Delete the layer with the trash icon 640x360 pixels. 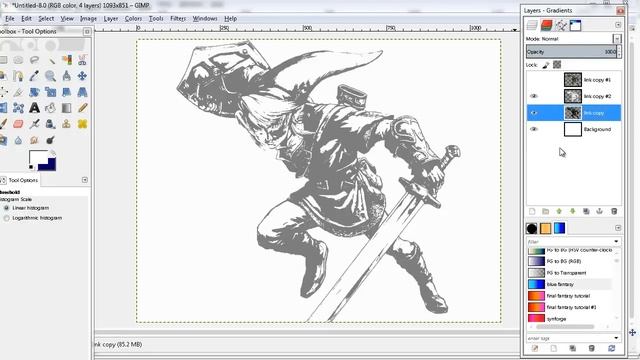pos(614,211)
